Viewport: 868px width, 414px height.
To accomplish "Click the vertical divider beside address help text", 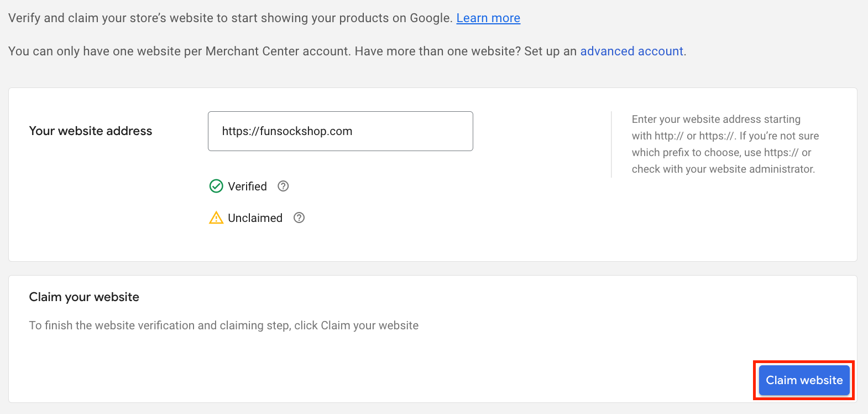I will (611, 144).
